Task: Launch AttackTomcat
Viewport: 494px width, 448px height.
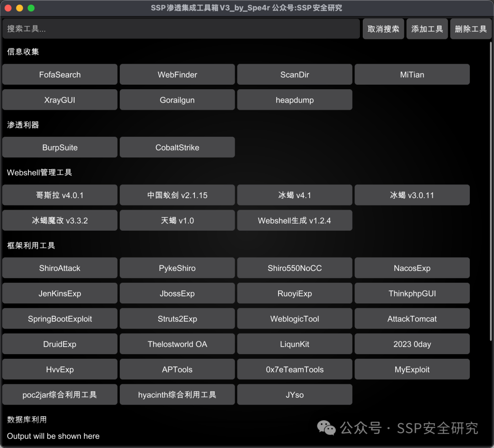Action: pos(412,318)
